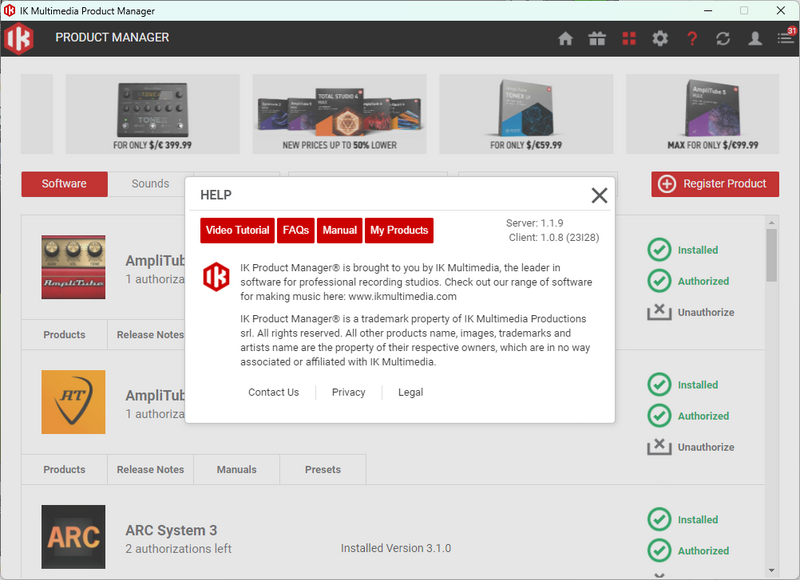Click the My Products button
This screenshot has width=800, height=580.
(x=399, y=230)
